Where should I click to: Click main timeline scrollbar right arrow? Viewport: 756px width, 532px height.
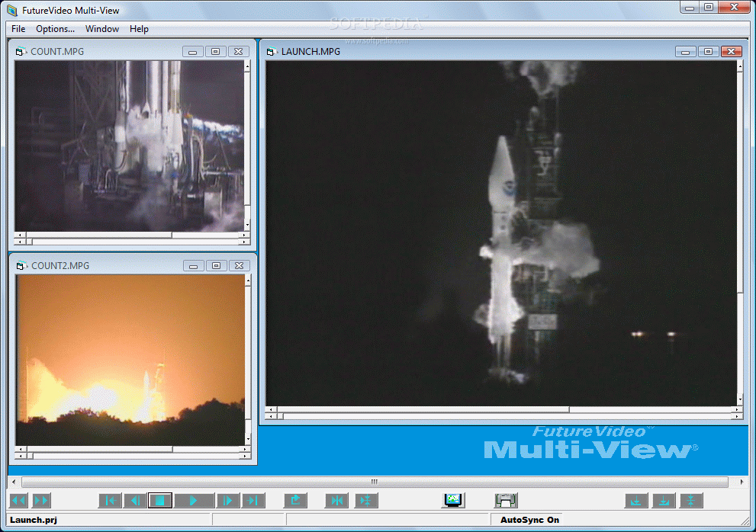(742, 482)
